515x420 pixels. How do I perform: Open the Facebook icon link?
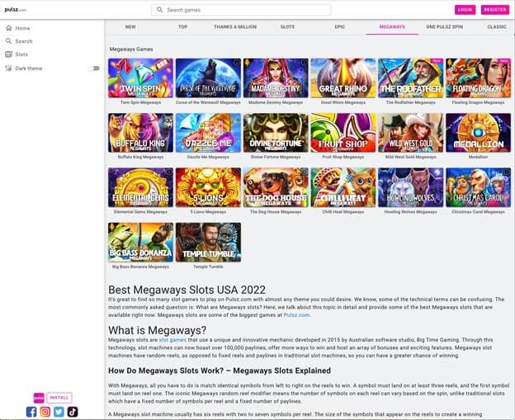coord(31,412)
